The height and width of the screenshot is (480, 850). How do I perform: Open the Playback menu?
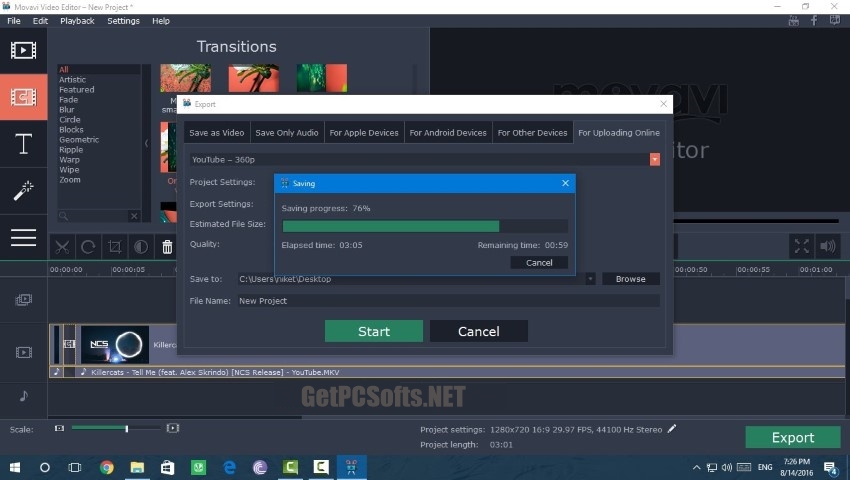[78, 21]
